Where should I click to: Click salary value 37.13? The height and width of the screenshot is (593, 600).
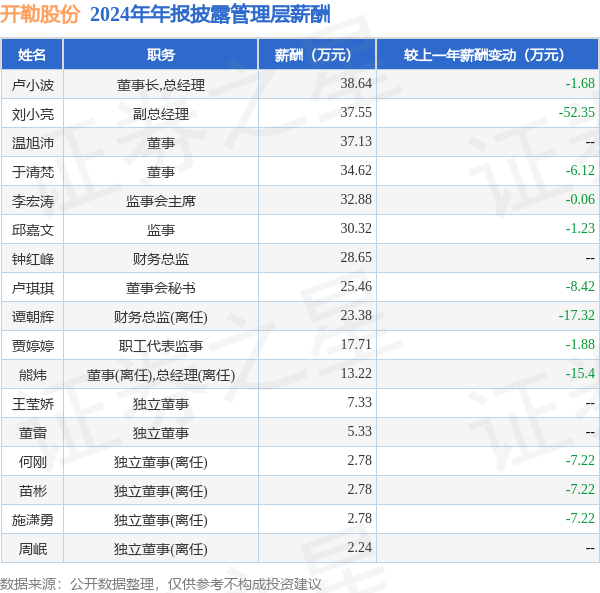(356, 141)
